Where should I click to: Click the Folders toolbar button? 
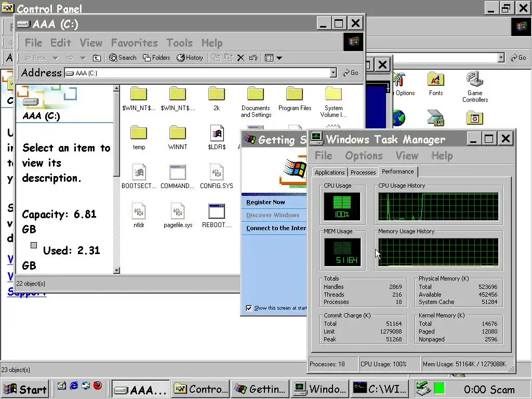156,58
